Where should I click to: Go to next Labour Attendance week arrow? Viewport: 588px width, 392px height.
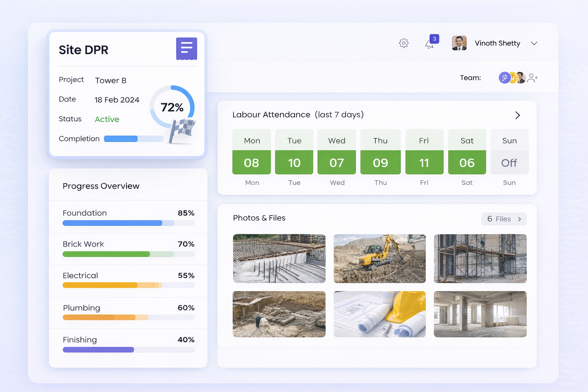(518, 115)
